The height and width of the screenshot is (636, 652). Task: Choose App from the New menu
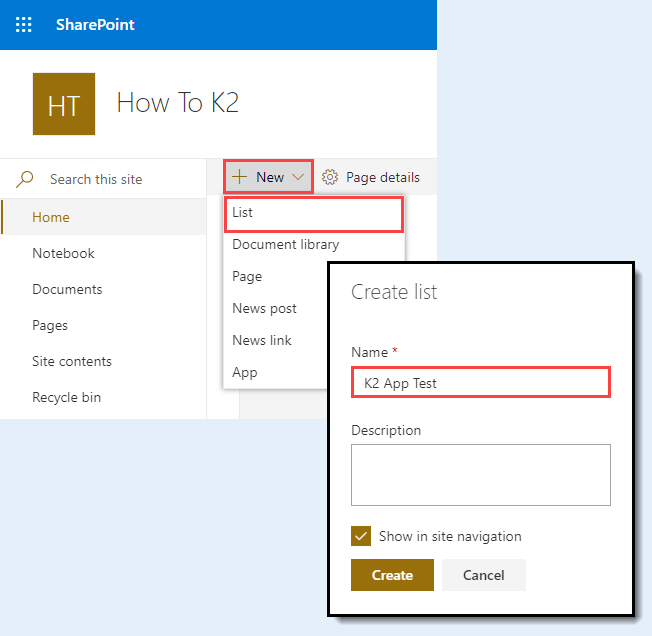pyautogui.click(x=245, y=372)
